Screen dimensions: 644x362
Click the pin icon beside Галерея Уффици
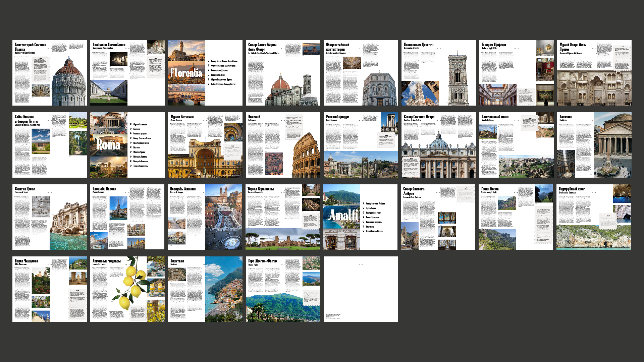(209, 75)
